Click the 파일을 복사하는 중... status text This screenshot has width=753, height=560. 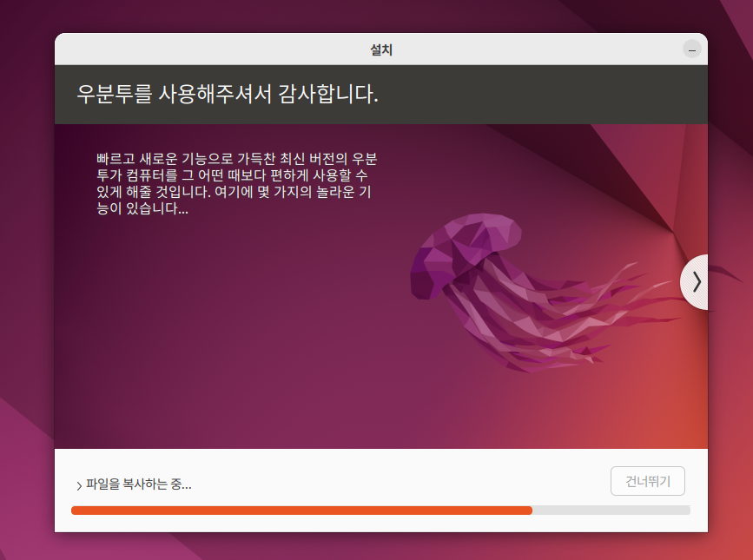pos(139,484)
